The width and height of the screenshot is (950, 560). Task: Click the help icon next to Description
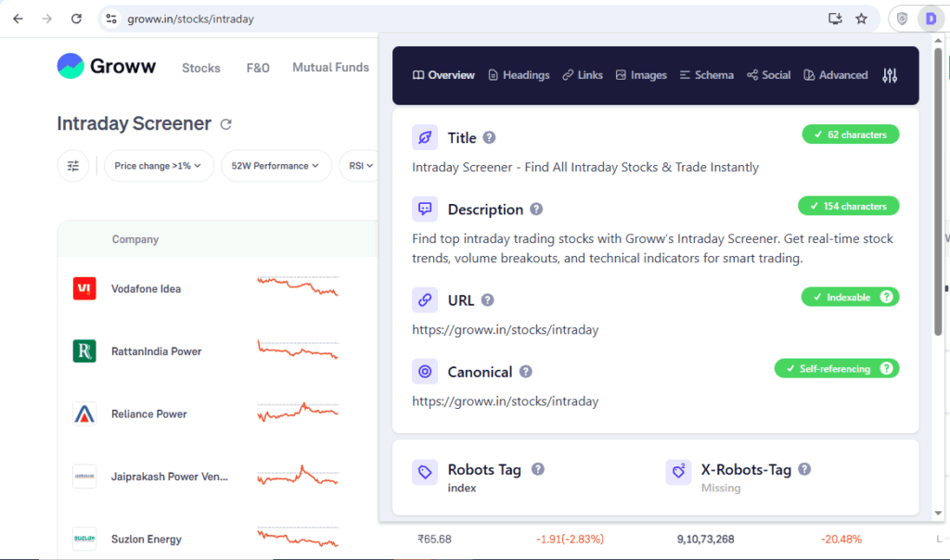tap(536, 210)
